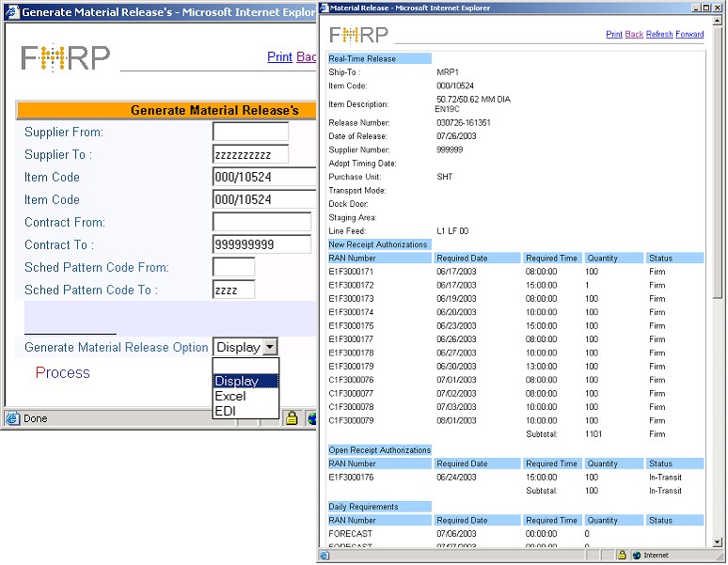The image size is (728, 565).
Task: Close the Material Release window
Action: [717, 8]
